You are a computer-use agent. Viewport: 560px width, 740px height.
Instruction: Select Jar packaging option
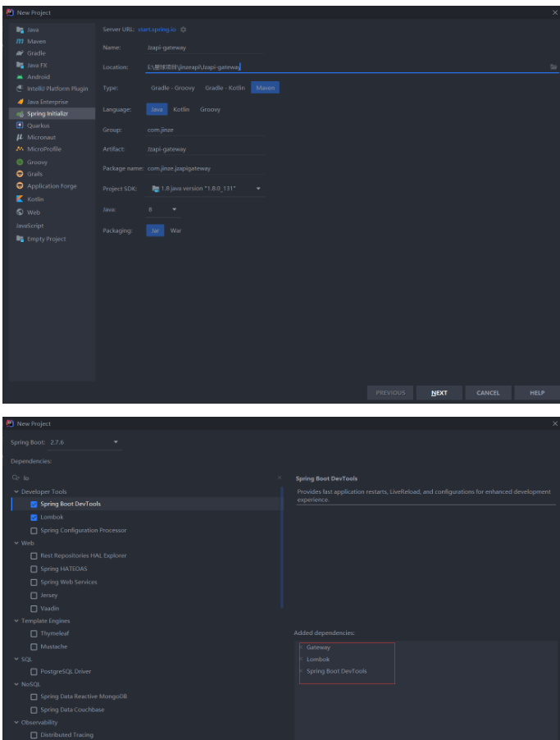coord(155,231)
